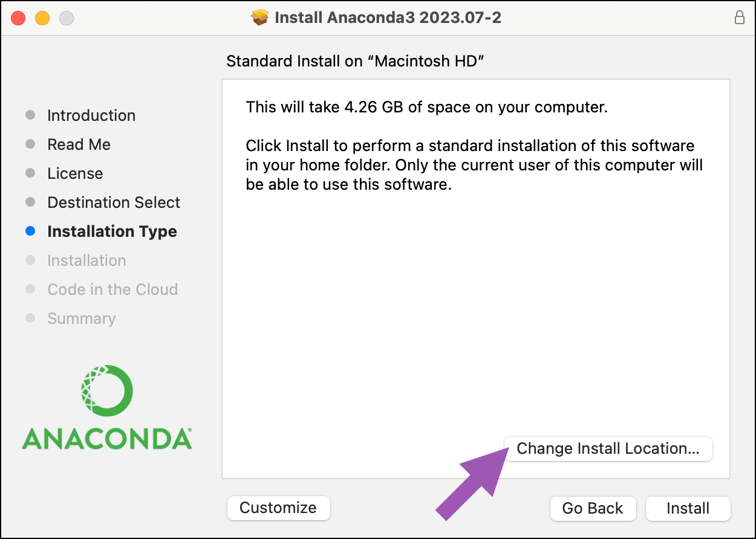Open Change Install Location dialog
Viewport: 756px width, 539px height.
click(608, 449)
